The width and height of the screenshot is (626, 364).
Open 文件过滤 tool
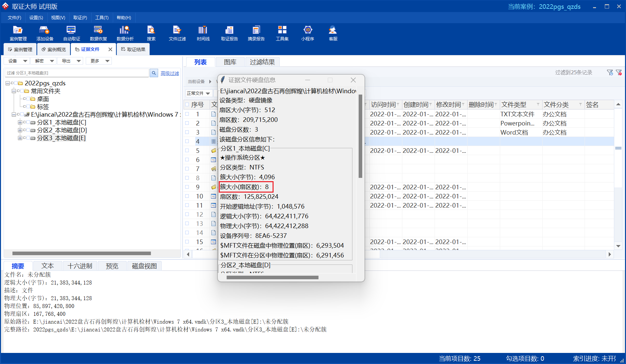click(177, 33)
